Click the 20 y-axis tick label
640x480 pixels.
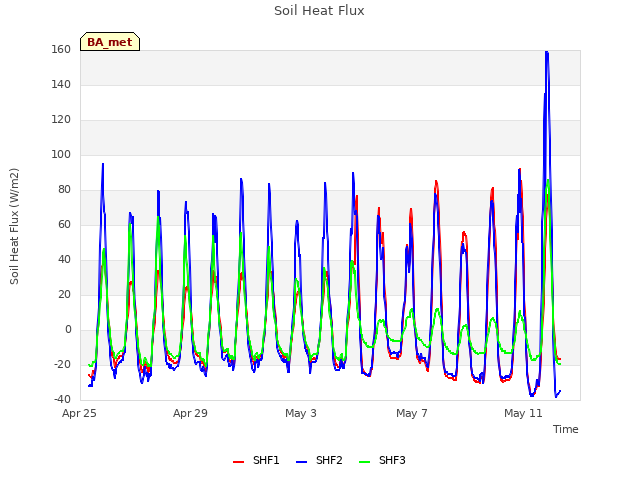point(64,295)
